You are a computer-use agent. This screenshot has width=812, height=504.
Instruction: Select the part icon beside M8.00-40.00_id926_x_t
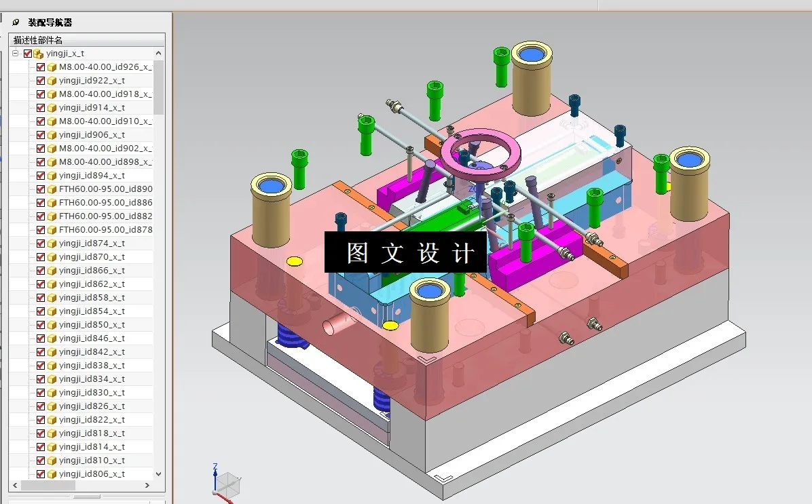click(52, 66)
